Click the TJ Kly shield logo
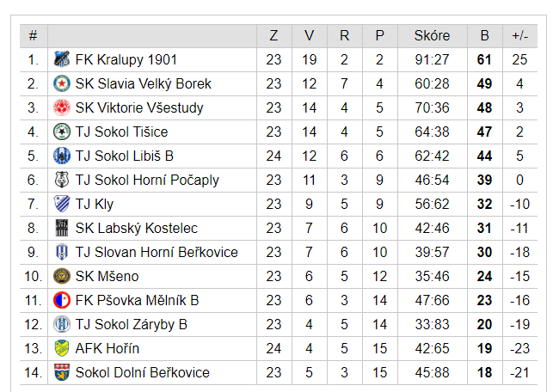This screenshot has width=553, height=392. point(62,204)
